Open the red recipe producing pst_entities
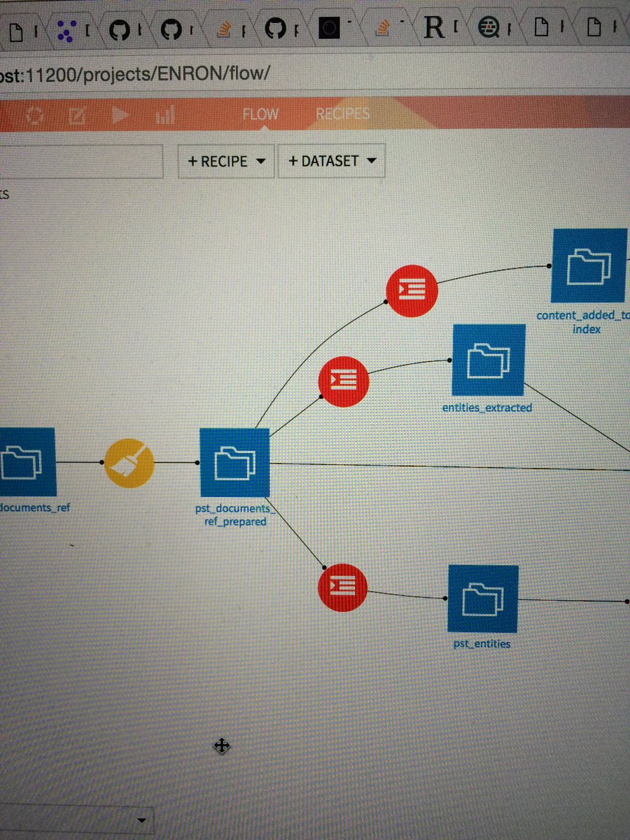 click(342, 587)
